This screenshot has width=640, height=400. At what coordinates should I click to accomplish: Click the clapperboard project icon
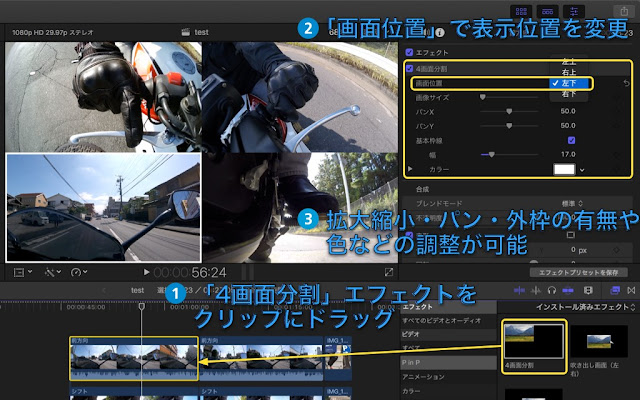(186, 32)
